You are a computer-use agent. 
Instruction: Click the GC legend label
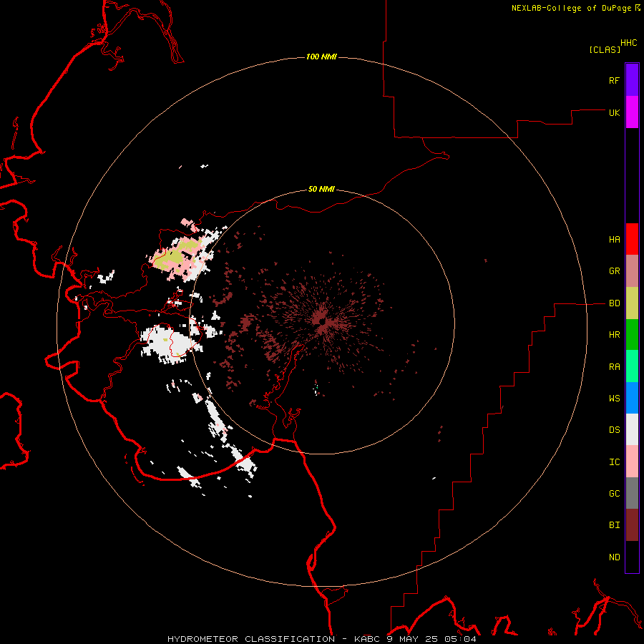tap(614, 494)
